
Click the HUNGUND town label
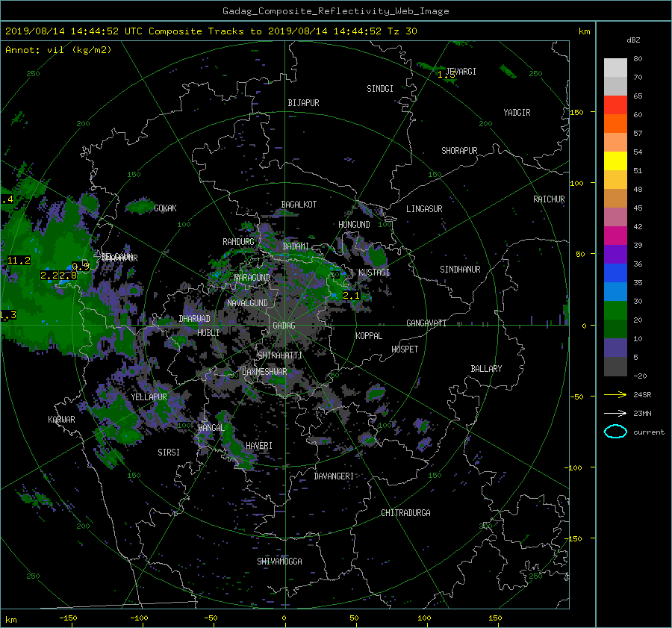point(354,224)
